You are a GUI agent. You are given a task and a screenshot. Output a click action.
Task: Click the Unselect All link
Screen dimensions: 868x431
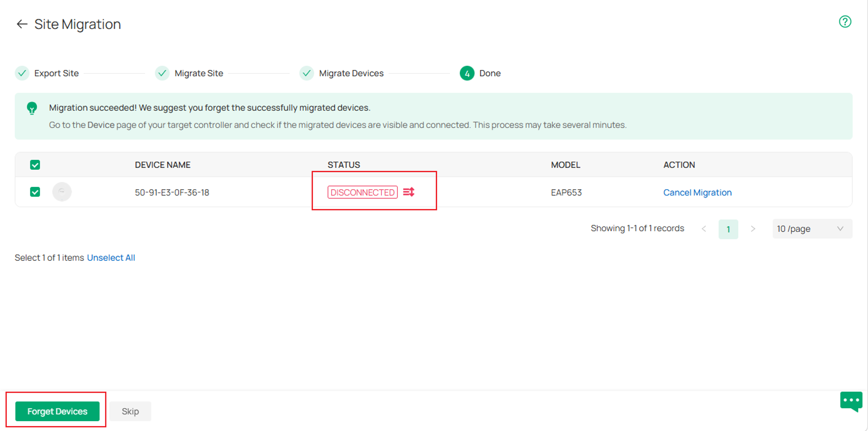[x=111, y=258]
